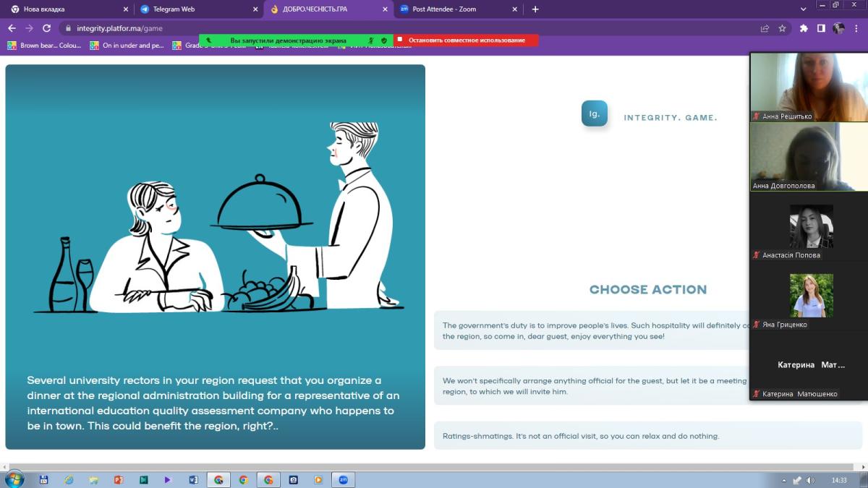The width and height of the screenshot is (868, 488).
Task: Stop screen sharing with the red button
Action: pyautogui.click(x=466, y=40)
